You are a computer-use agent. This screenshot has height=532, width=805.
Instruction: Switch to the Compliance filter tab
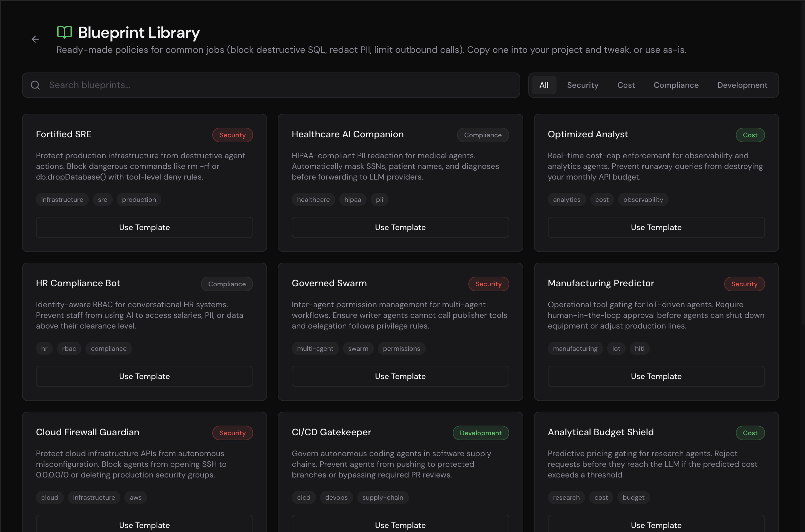tap(676, 85)
